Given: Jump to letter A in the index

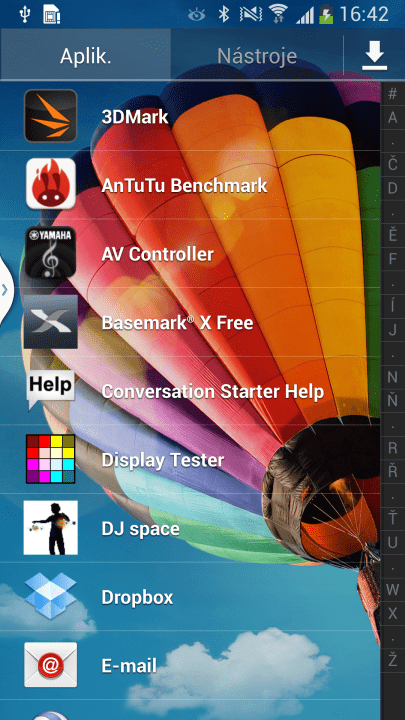Looking at the screenshot, I should pyautogui.click(x=393, y=118).
